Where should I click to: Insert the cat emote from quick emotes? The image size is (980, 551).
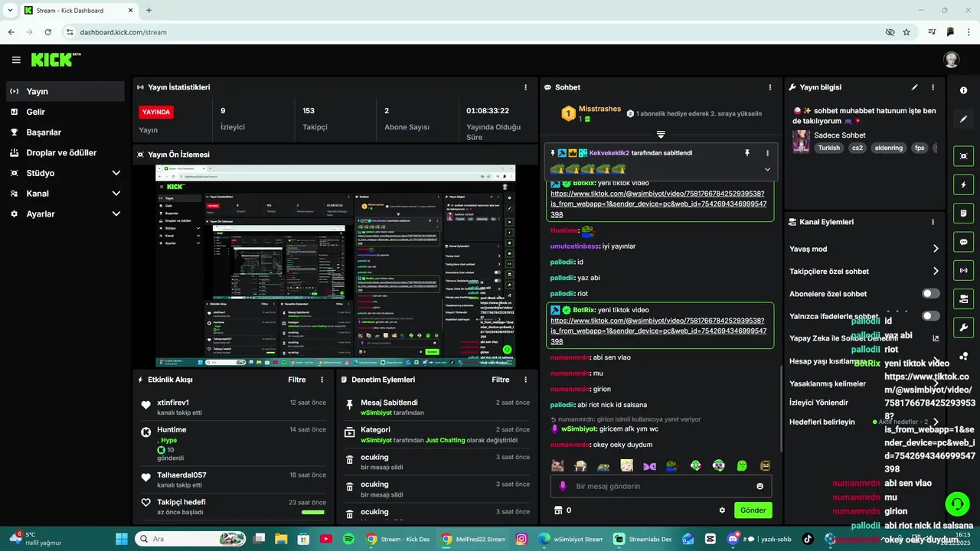[558, 465]
